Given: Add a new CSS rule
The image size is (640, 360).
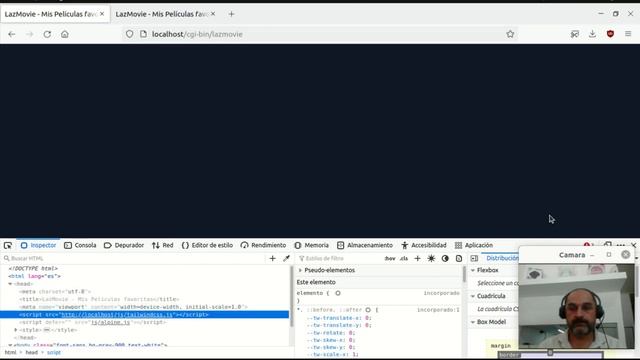Looking at the screenshot, I should click(x=417, y=258).
